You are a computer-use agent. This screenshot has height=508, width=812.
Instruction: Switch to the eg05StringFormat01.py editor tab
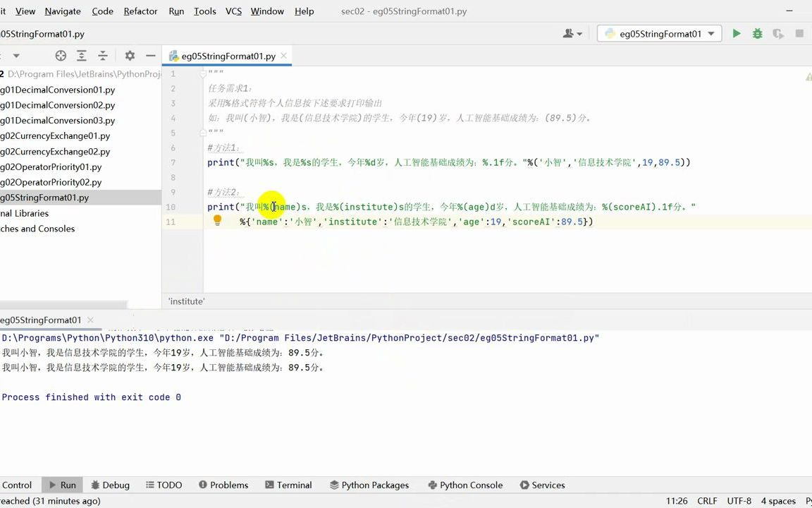coord(228,56)
